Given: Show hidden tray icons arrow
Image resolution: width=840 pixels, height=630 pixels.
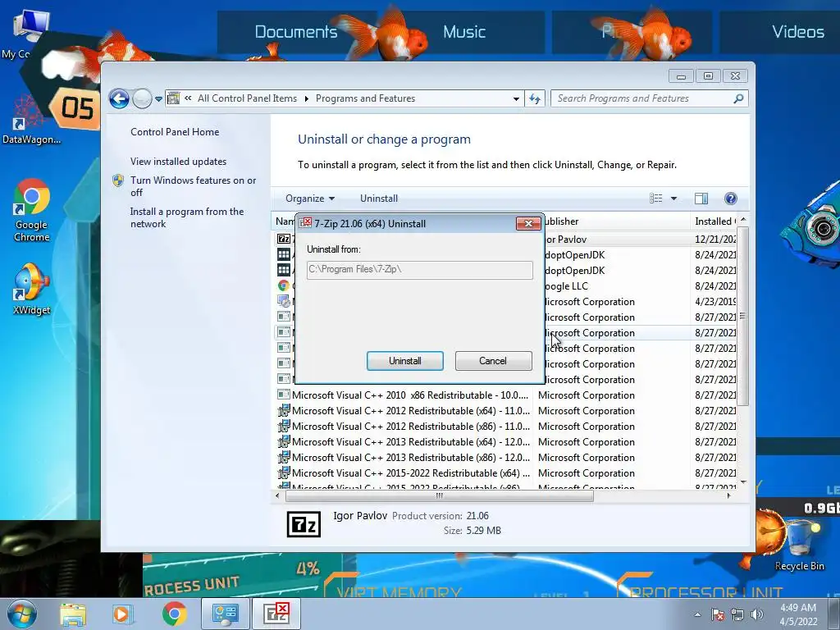Looking at the screenshot, I should (697, 614).
